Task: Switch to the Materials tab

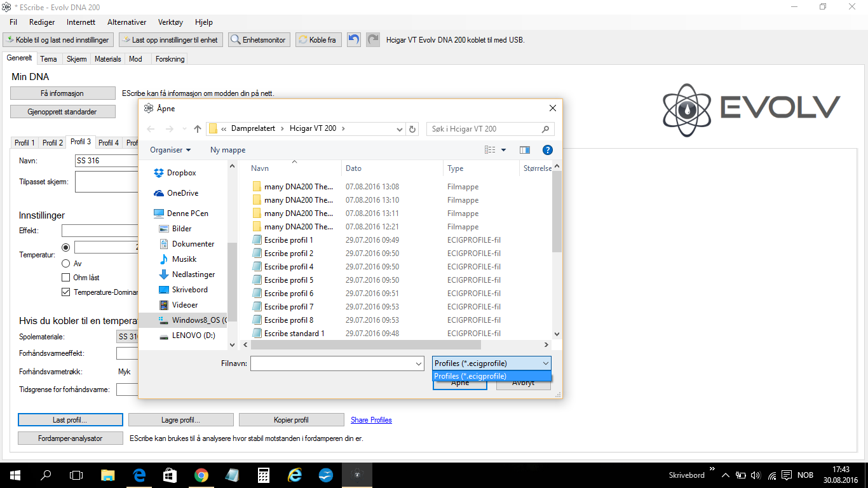Action: tap(108, 59)
